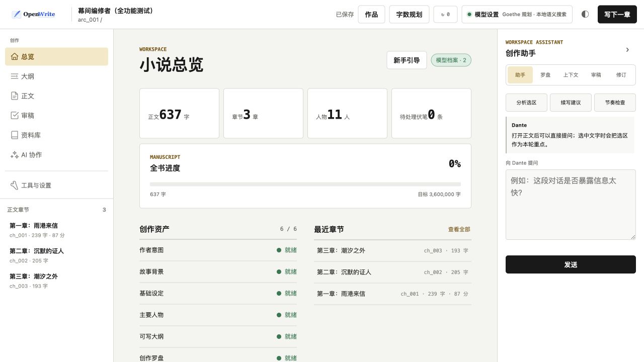This screenshot has height=362, width=644.
Task: Open 模型设置 model settings
Action: (x=517, y=15)
